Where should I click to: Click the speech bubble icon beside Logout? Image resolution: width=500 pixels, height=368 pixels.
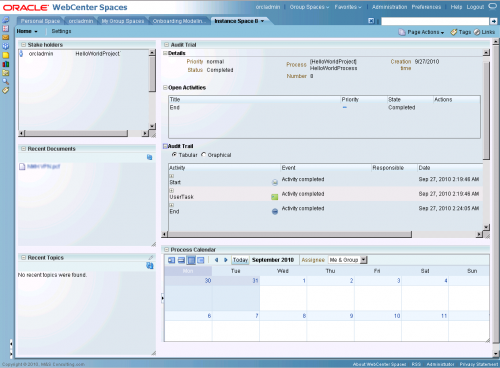tap(492, 7)
